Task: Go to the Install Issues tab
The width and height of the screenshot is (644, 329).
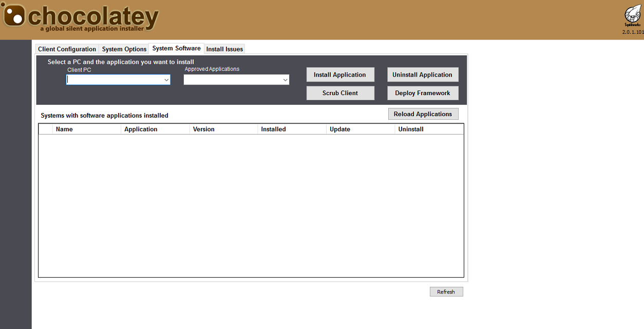Action: pos(224,49)
